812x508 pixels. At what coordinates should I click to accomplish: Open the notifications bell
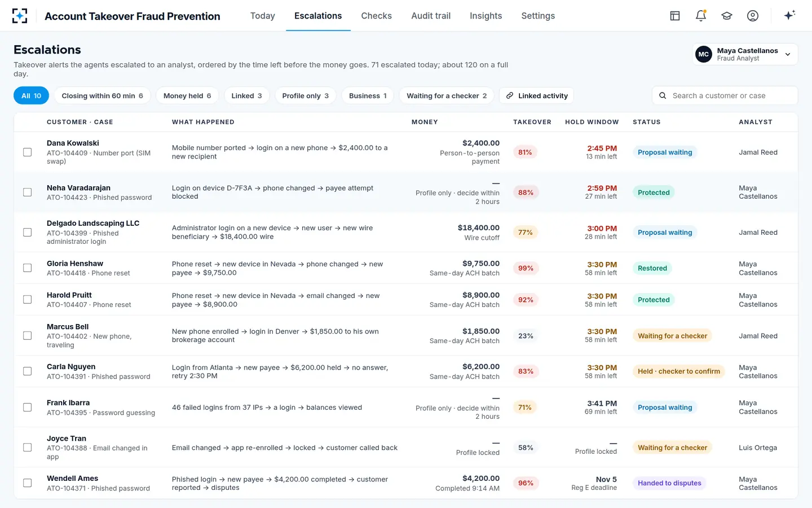(x=701, y=16)
